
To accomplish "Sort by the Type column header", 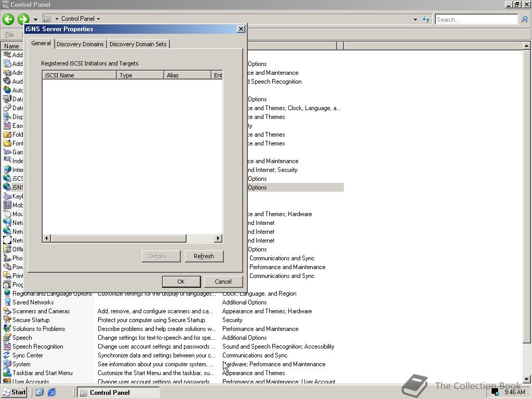I will [x=140, y=75].
